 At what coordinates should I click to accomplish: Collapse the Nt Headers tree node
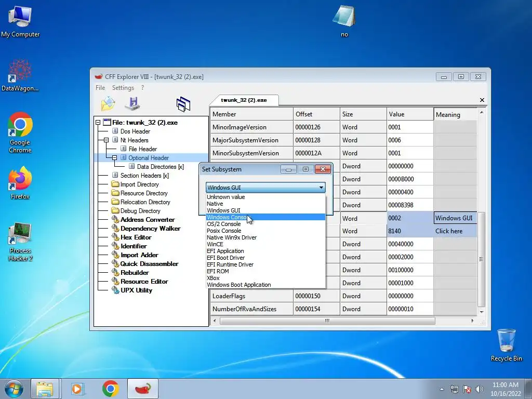[106, 140]
